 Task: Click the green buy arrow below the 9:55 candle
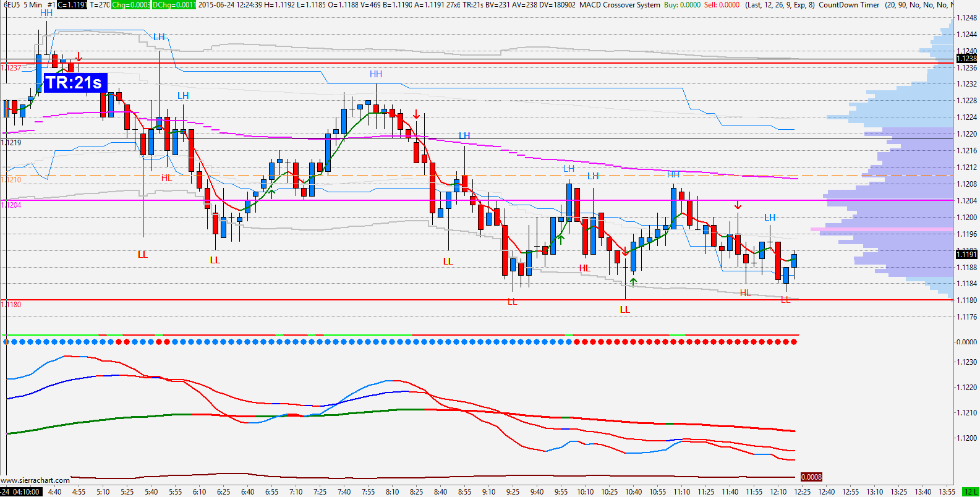pyautogui.click(x=561, y=239)
